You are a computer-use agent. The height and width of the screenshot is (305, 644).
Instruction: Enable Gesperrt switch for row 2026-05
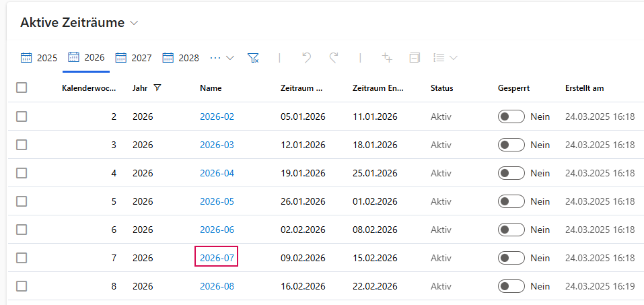point(511,201)
